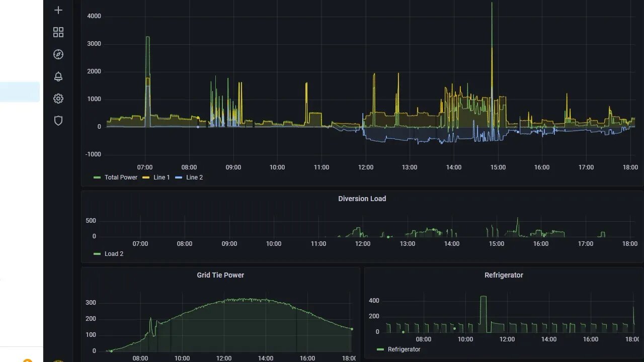
Task: Toggle the Line 1 legend series
Action: (162, 177)
